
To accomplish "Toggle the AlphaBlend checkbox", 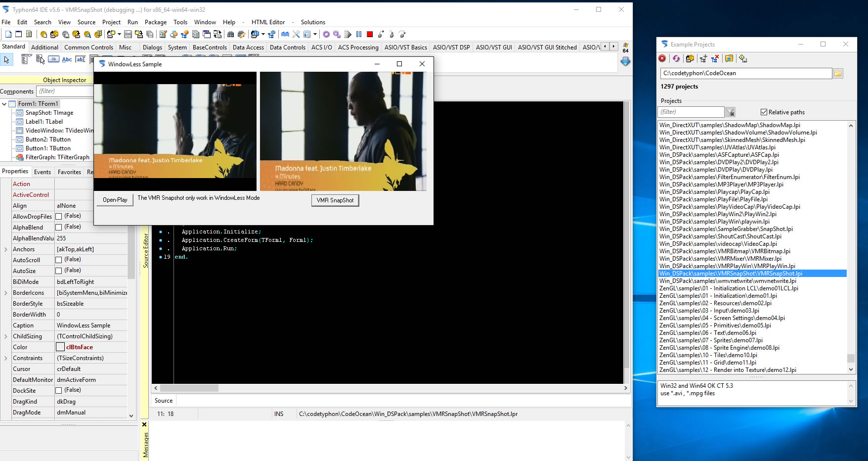I will tap(58, 227).
